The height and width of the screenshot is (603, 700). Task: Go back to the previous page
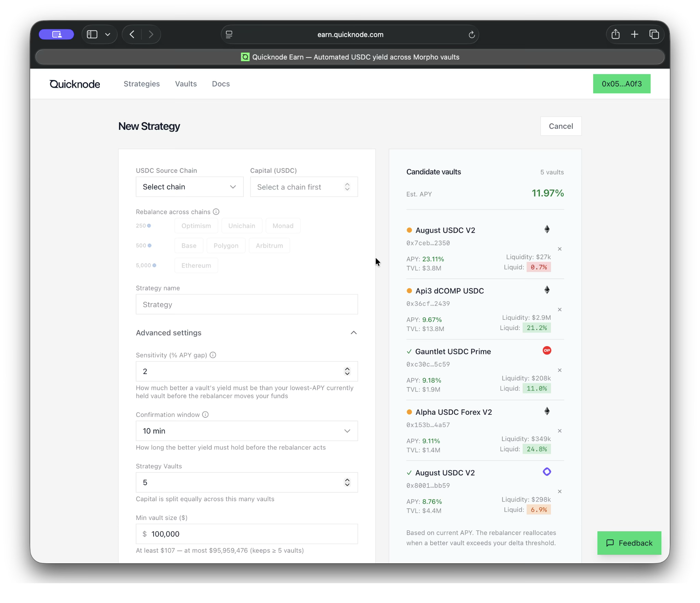(132, 34)
